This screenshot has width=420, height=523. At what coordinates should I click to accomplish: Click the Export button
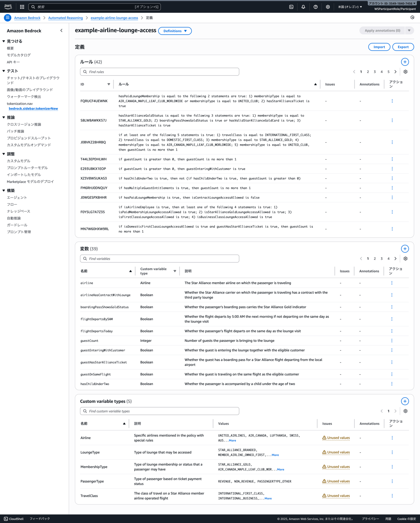[403, 47]
